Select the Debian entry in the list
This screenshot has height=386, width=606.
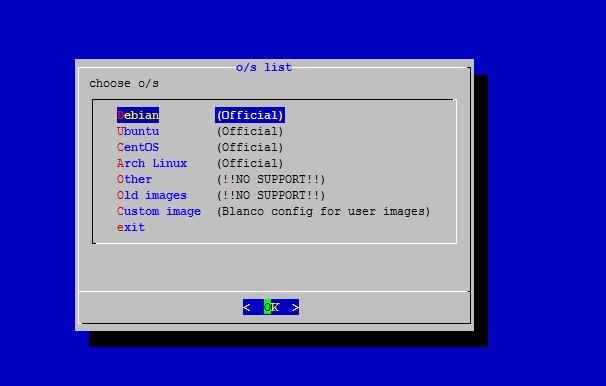138,115
